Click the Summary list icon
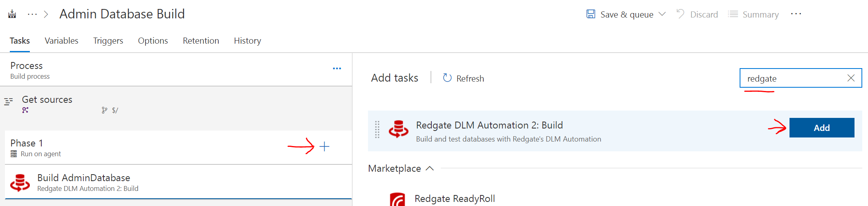 click(733, 14)
